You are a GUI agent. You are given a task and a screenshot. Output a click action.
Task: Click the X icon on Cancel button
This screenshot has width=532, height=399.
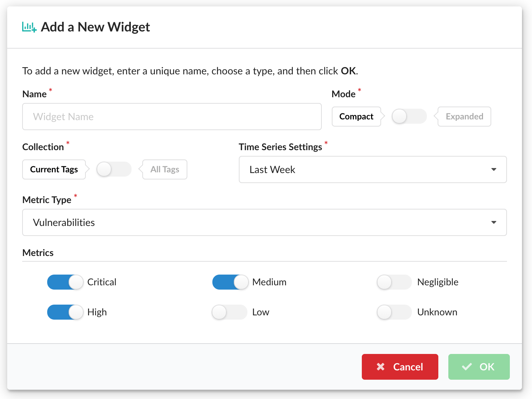click(381, 367)
